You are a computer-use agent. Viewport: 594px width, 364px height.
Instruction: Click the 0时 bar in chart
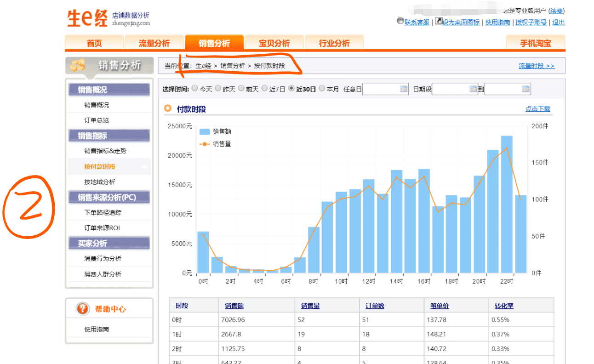coord(203,252)
